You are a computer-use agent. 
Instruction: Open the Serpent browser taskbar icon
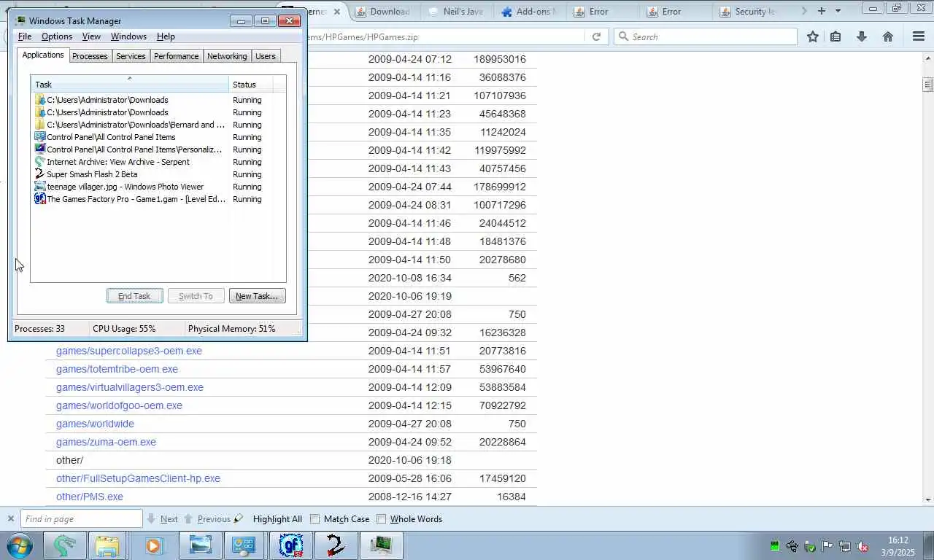(x=65, y=545)
